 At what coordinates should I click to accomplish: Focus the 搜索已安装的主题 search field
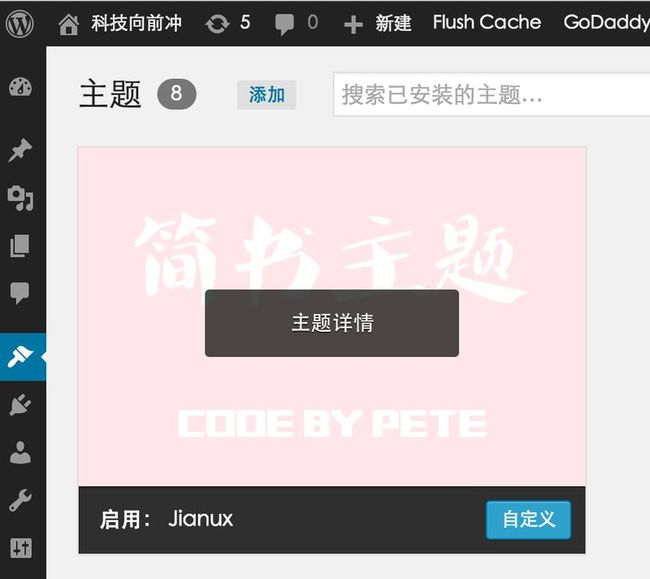(492, 94)
